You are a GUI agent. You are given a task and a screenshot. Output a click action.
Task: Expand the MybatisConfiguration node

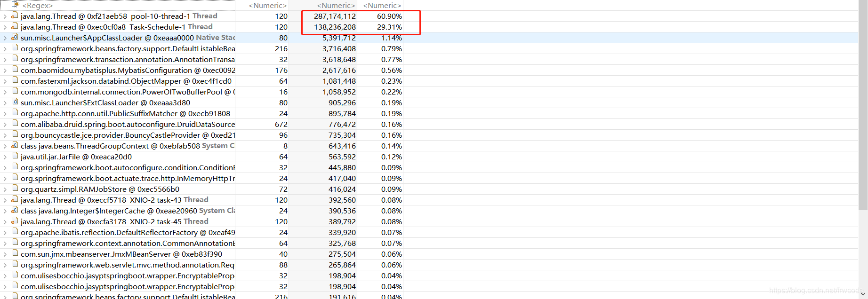coord(5,71)
